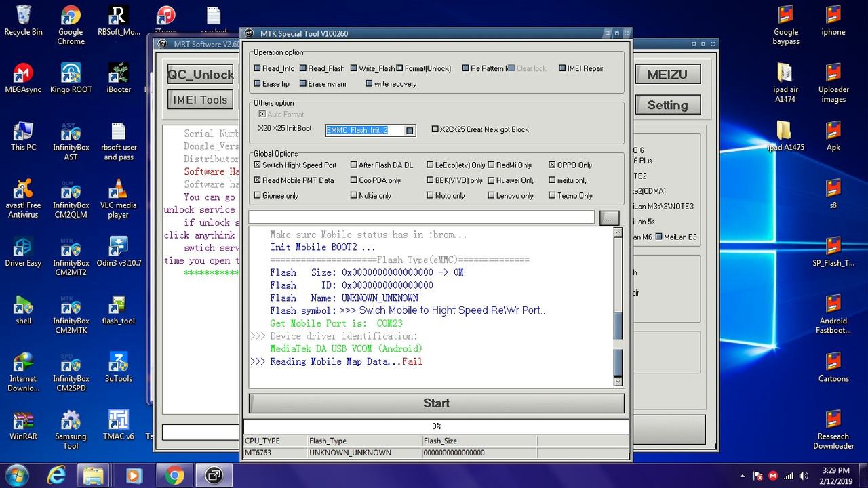Open the shell desktop icon
The width and height of the screenshot is (868, 488).
tap(23, 310)
